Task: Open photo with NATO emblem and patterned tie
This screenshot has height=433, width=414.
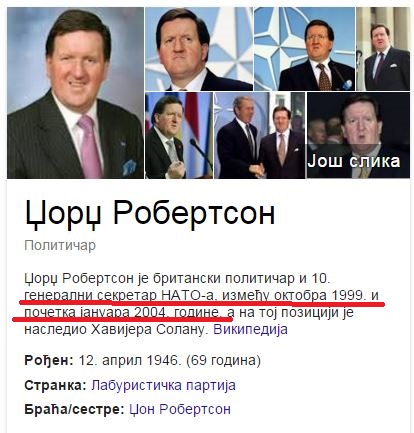Action: (304, 49)
